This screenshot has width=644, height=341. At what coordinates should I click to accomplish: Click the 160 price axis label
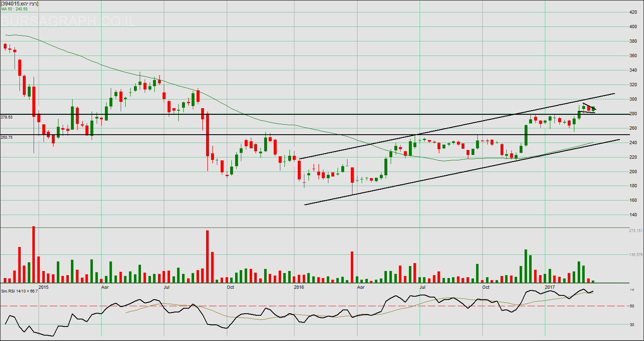tap(633, 201)
